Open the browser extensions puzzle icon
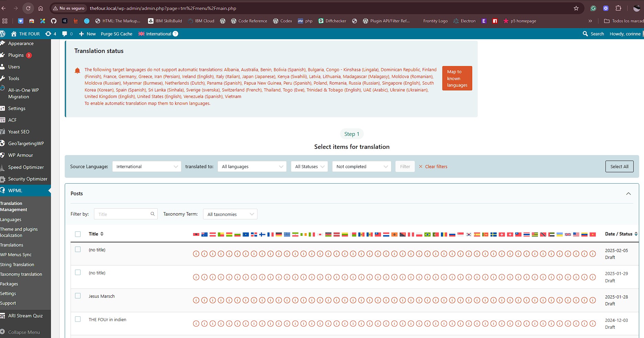 pos(618,8)
